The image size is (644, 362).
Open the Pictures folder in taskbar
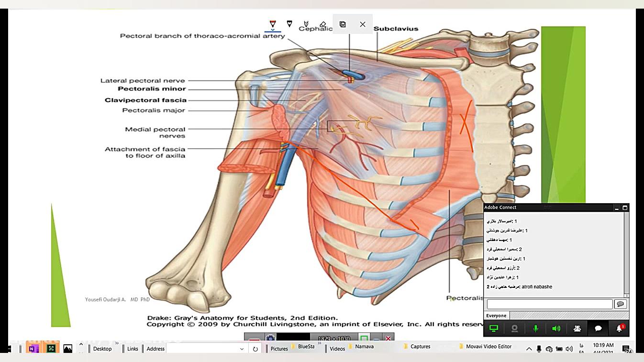(279, 349)
